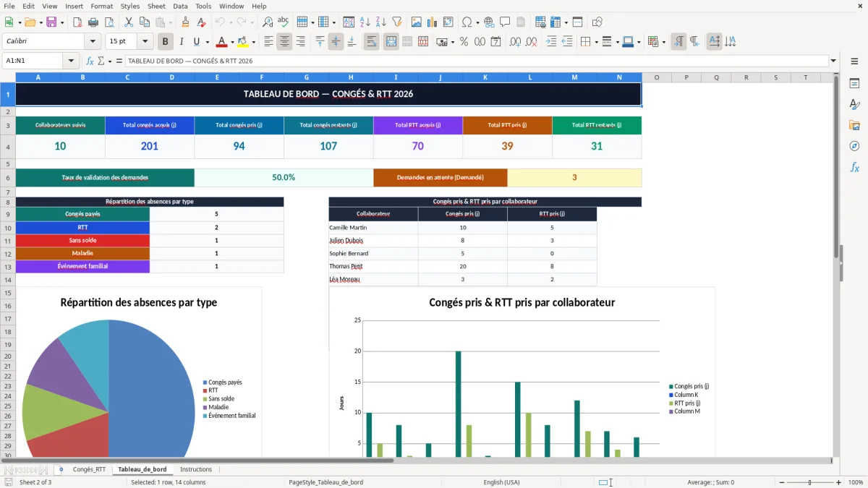
Task: Open sidebar Properties panel icon
Action: (x=854, y=83)
